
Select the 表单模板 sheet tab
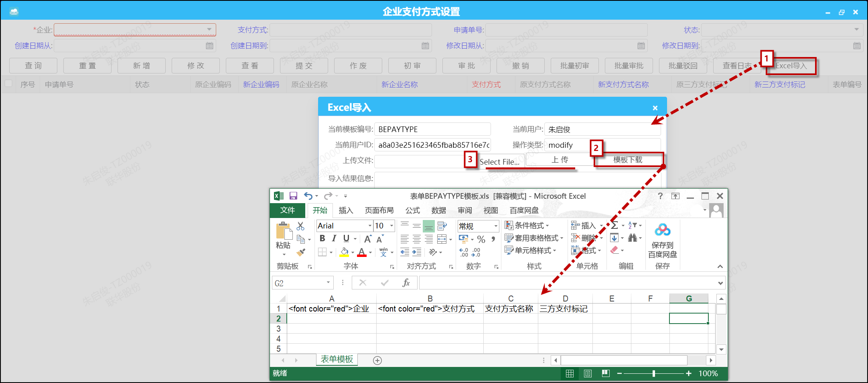pyautogui.click(x=337, y=359)
